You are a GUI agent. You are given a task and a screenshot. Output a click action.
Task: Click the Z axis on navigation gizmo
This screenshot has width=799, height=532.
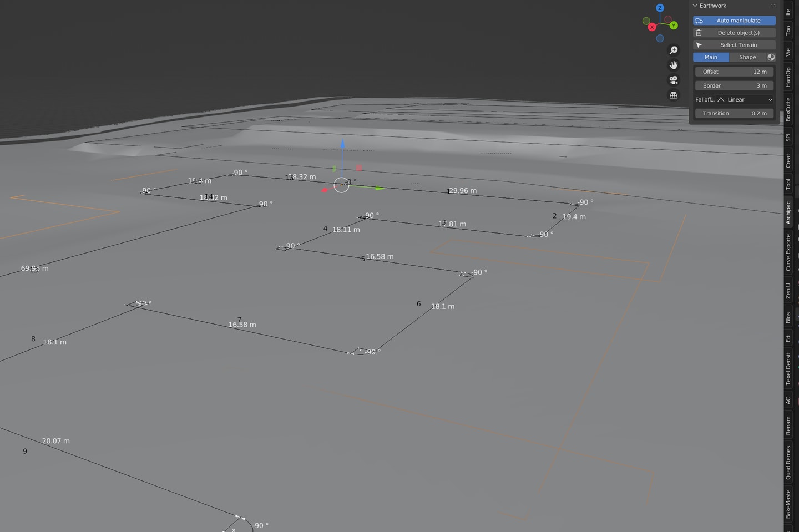click(660, 8)
